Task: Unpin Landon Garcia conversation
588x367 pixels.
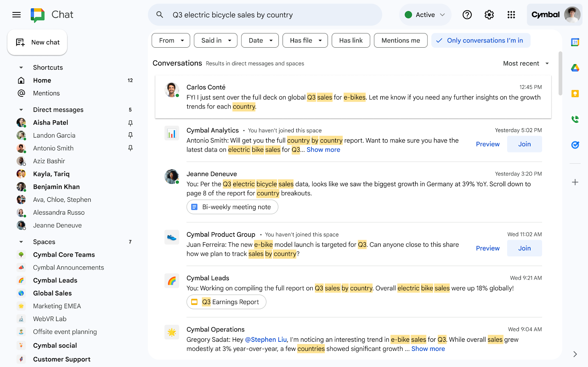Action: point(130,135)
